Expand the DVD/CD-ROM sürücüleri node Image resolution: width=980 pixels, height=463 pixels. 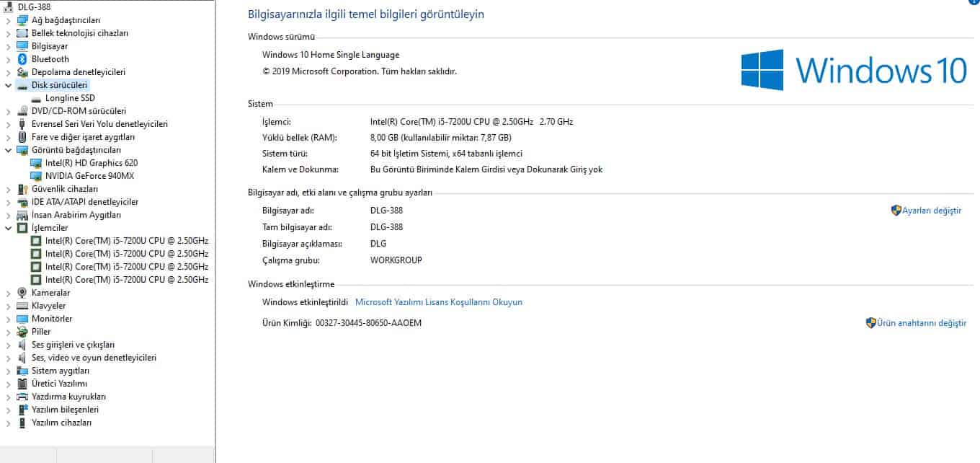(9, 111)
